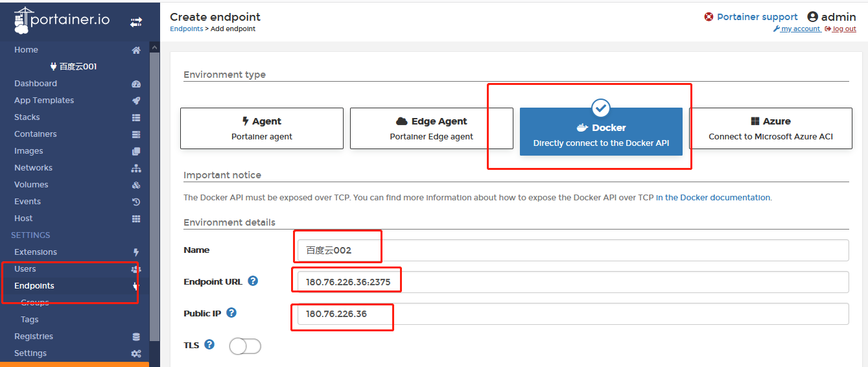Click the App Templates rocket icon
The image size is (868, 367).
click(x=136, y=101)
